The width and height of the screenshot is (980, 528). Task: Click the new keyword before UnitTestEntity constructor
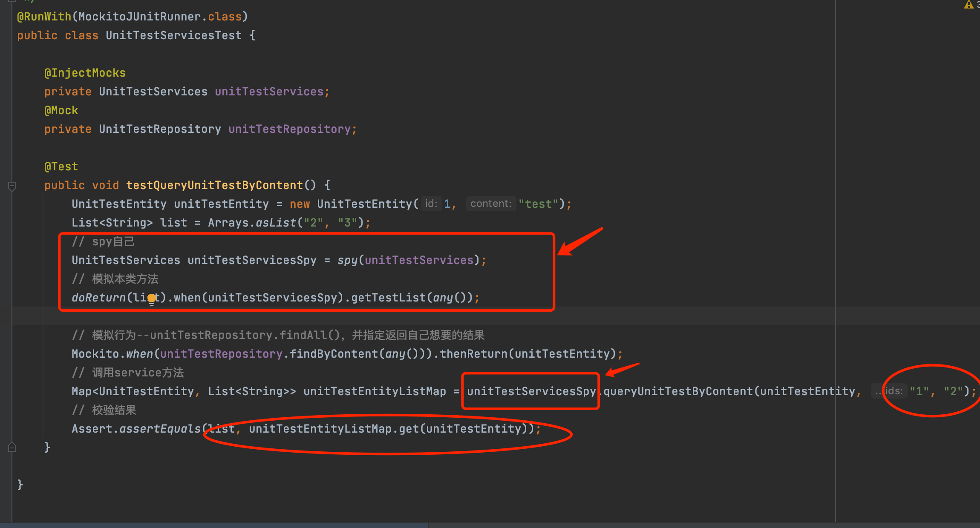coord(300,204)
